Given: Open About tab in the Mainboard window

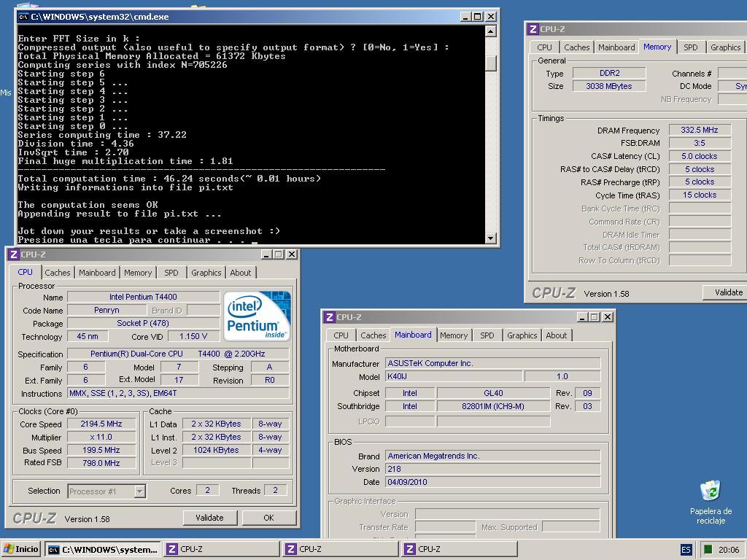Looking at the screenshot, I should 557,335.
